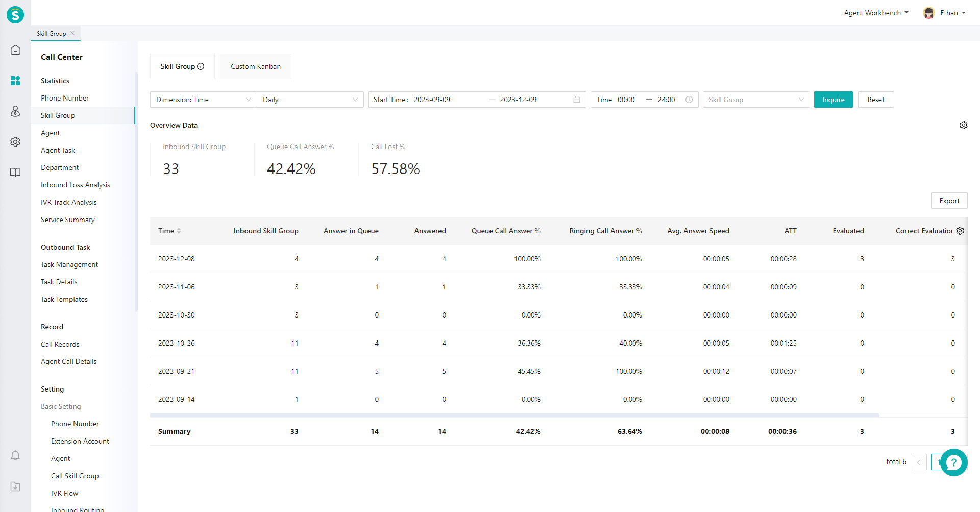
Task: Click the 42.42% Queue Call Answer overview value
Action: [x=291, y=169]
